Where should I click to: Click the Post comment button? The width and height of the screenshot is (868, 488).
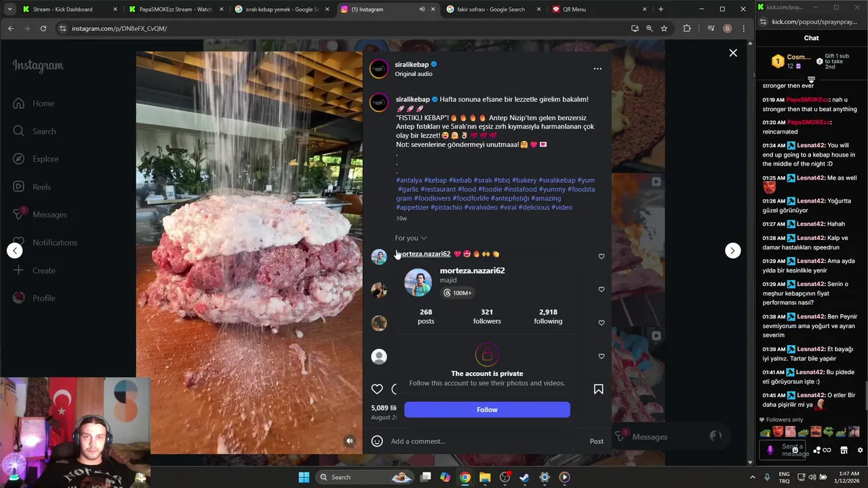point(596,441)
